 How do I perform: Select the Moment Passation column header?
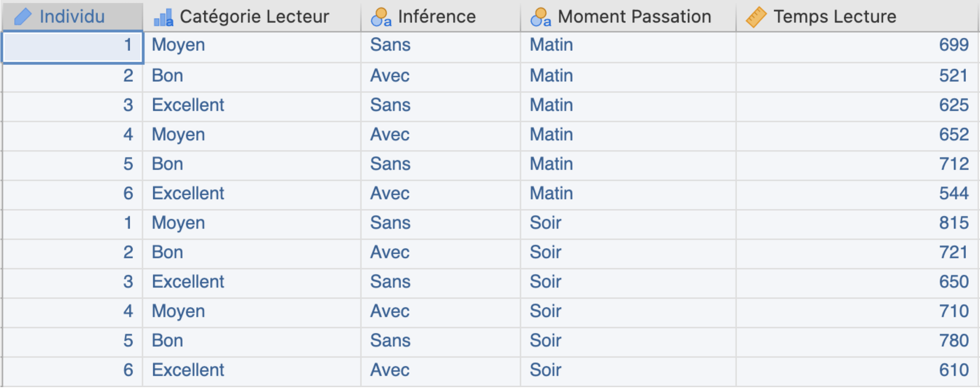tap(628, 17)
